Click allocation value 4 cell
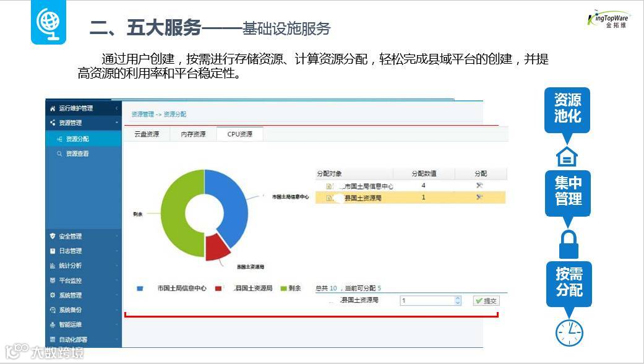The image size is (644, 364). coord(423,186)
